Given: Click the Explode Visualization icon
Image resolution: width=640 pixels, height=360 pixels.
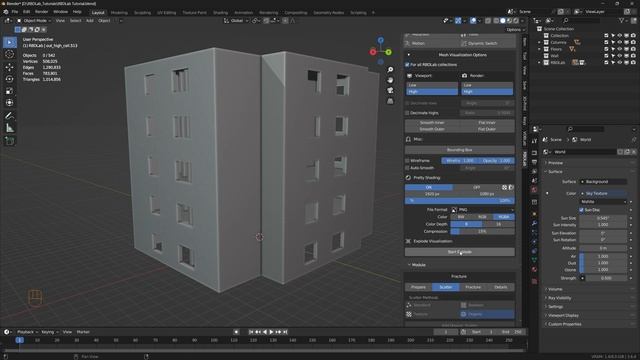Looking at the screenshot, I should tap(409, 241).
